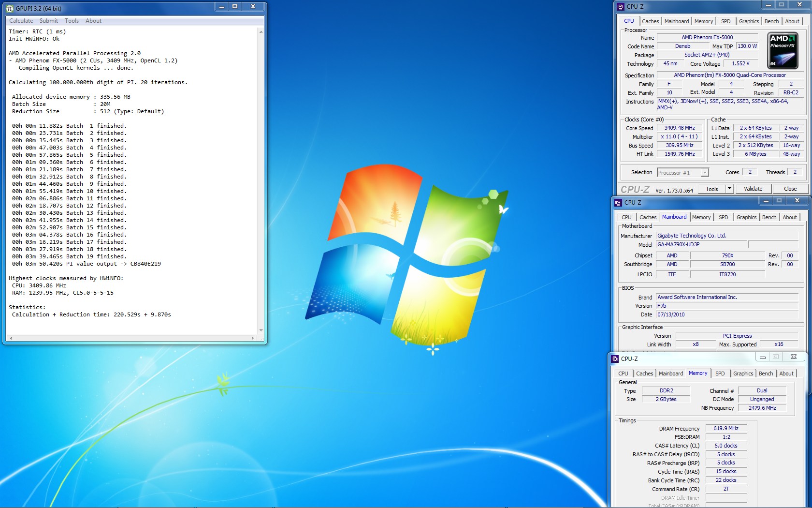Click the AMD Phenom FX processor logo
The width and height of the screenshot is (812, 508).
pos(783,50)
